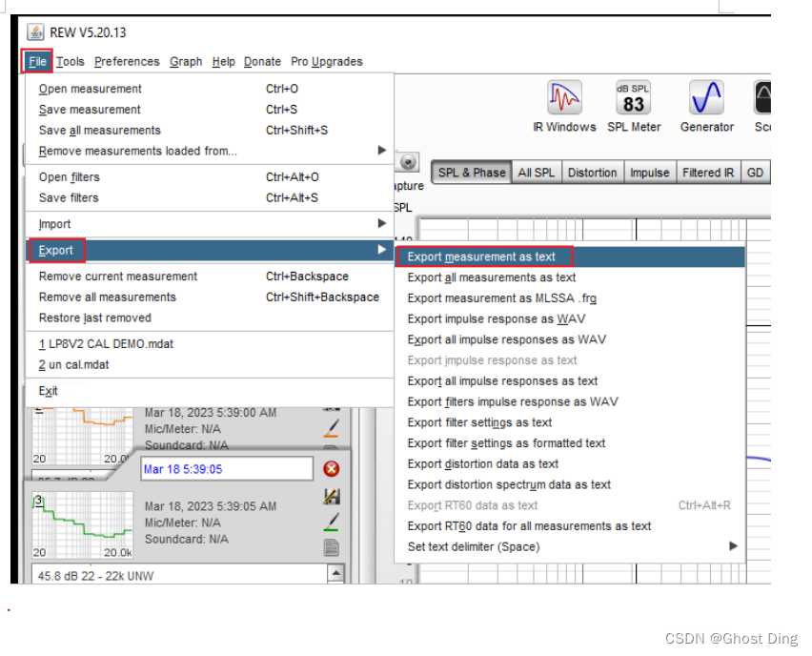Choose Restore last removed
The image size is (812, 656).
[210, 318]
